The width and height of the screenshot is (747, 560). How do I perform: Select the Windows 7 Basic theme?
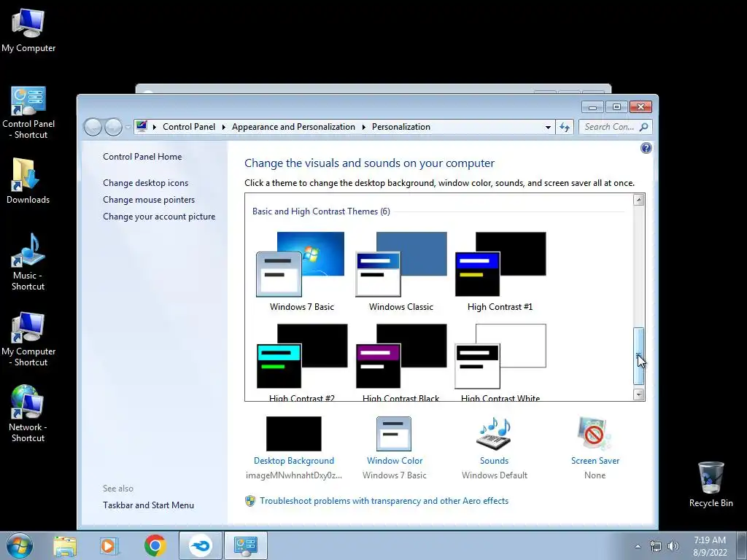point(301,272)
